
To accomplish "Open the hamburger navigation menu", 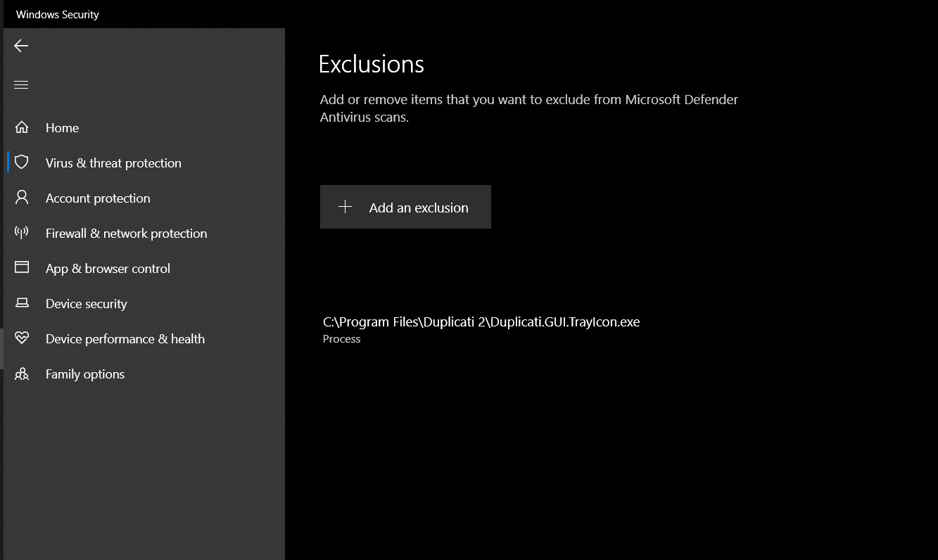I will (x=21, y=85).
